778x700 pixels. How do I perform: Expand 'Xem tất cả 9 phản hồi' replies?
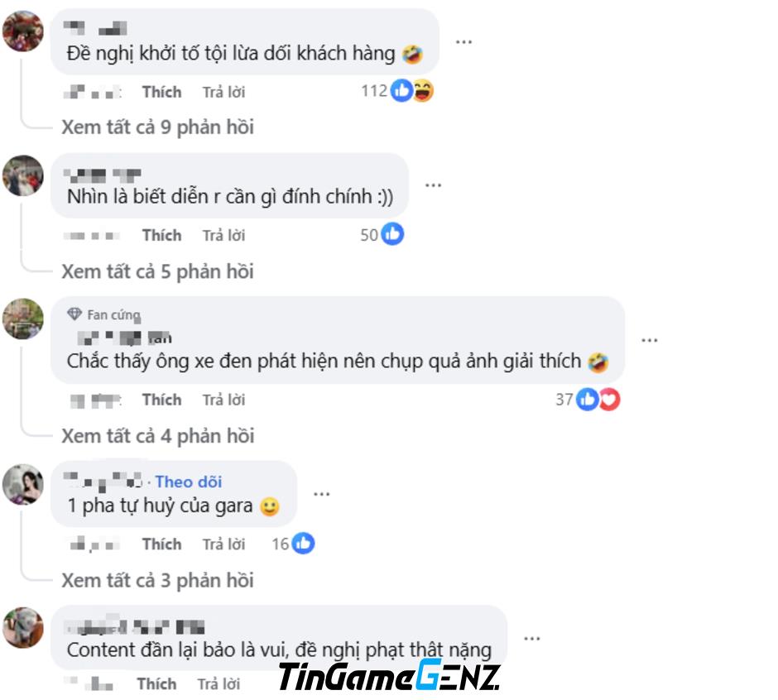click(x=157, y=127)
